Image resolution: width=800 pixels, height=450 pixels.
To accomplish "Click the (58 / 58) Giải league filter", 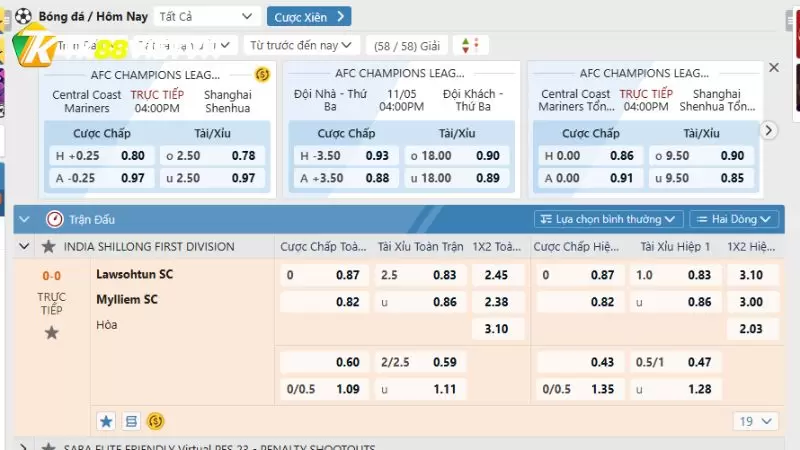I will click(407, 45).
